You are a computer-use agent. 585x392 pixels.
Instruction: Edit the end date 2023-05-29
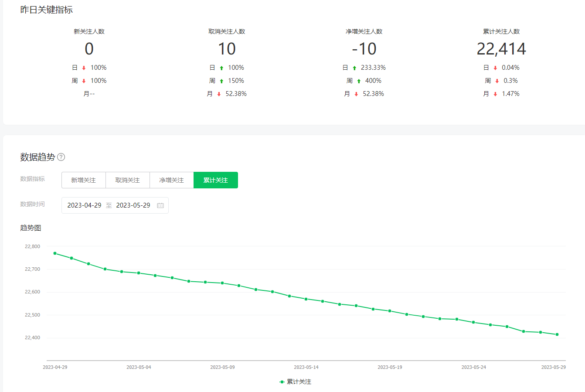[x=133, y=205]
